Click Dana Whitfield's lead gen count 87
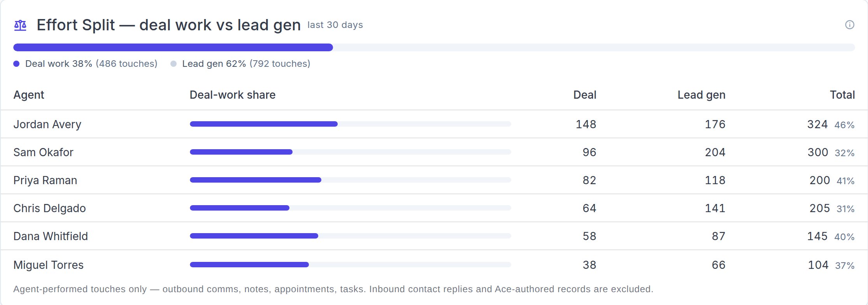Screen dimensions: 868x305 [719, 236]
